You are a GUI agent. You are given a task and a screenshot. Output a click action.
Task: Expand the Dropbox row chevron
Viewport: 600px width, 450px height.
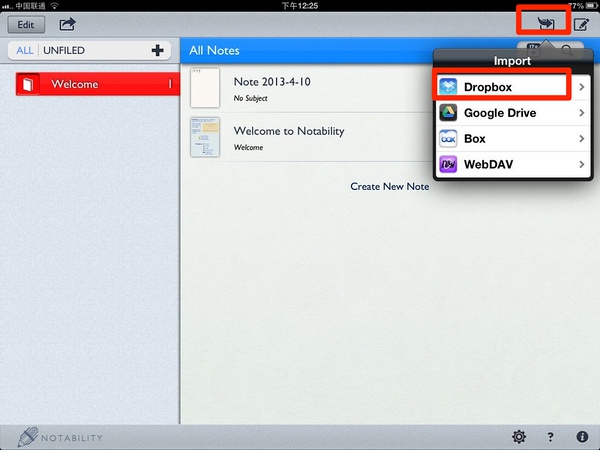point(581,87)
